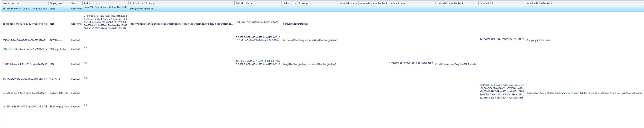Sort the grid by State column
Viewport: 644px width, 128px height.
pos(74,3)
